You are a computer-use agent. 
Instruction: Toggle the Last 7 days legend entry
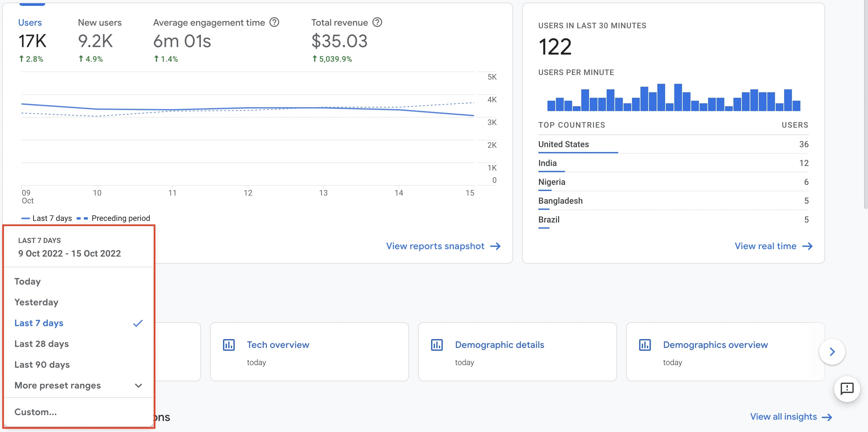46,218
